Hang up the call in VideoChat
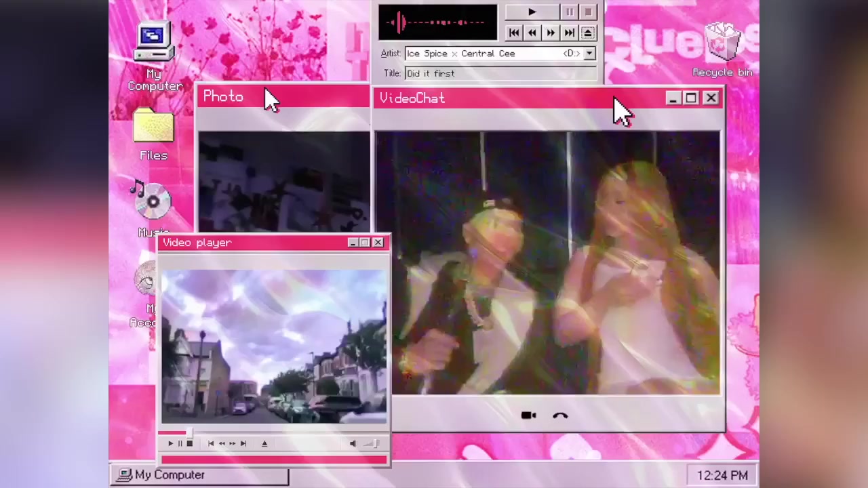This screenshot has width=868, height=488. point(560,415)
